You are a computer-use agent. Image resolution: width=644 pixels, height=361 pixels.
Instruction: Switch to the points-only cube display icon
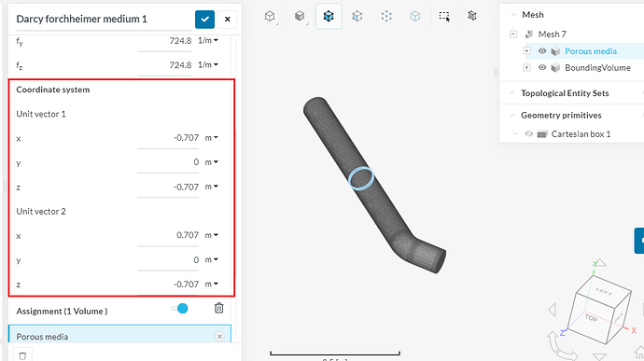pos(386,16)
